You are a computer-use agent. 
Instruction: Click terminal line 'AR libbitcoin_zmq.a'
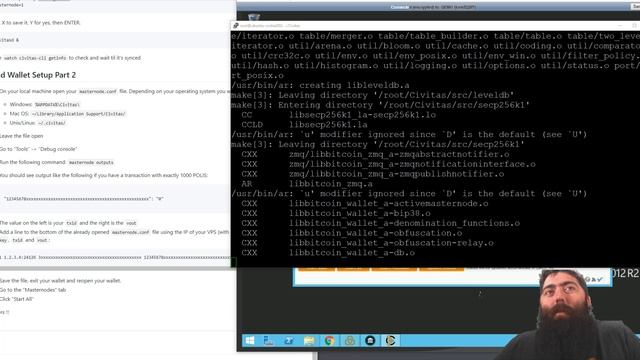pos(307,184)
